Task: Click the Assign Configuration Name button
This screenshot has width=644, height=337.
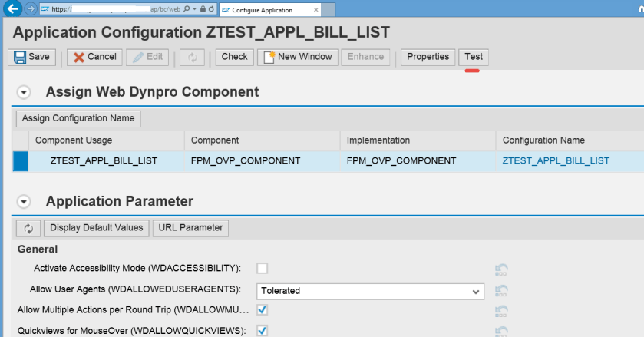Action: 78,118
